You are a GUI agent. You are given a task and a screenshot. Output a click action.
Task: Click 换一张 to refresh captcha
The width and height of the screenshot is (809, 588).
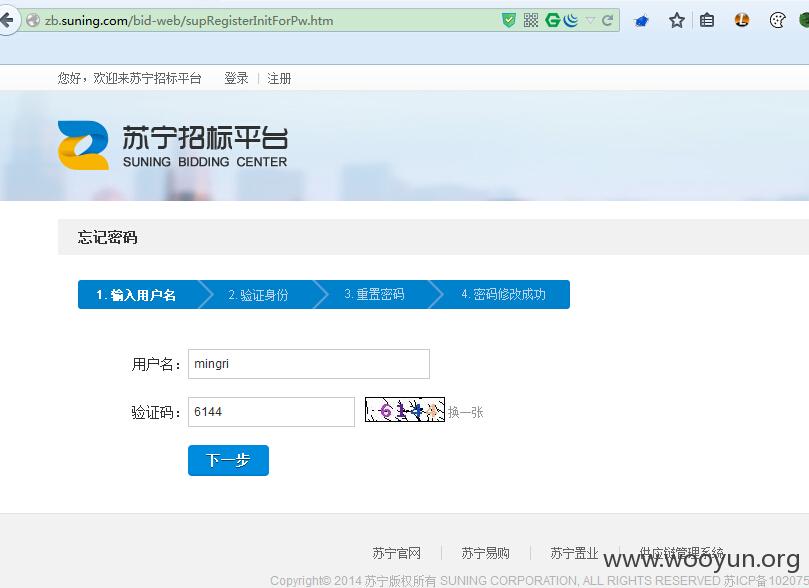[x=465, y=412]
